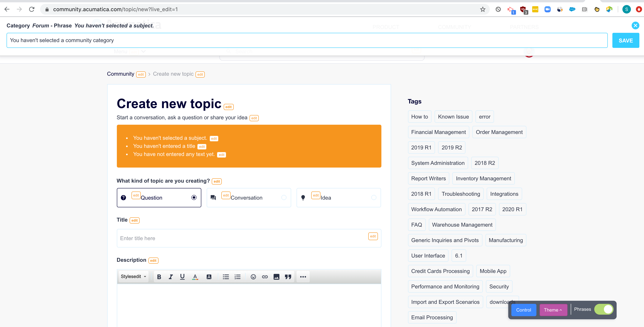Select the Idea radio button
Screen dimensions: 644x327
click(374, 197)
